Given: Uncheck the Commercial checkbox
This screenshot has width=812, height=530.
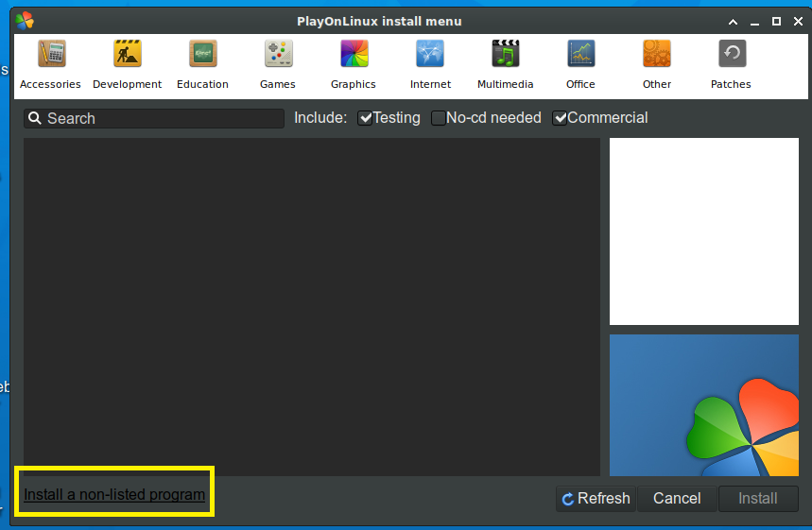Looking at the screenshot, I should 560,118.
